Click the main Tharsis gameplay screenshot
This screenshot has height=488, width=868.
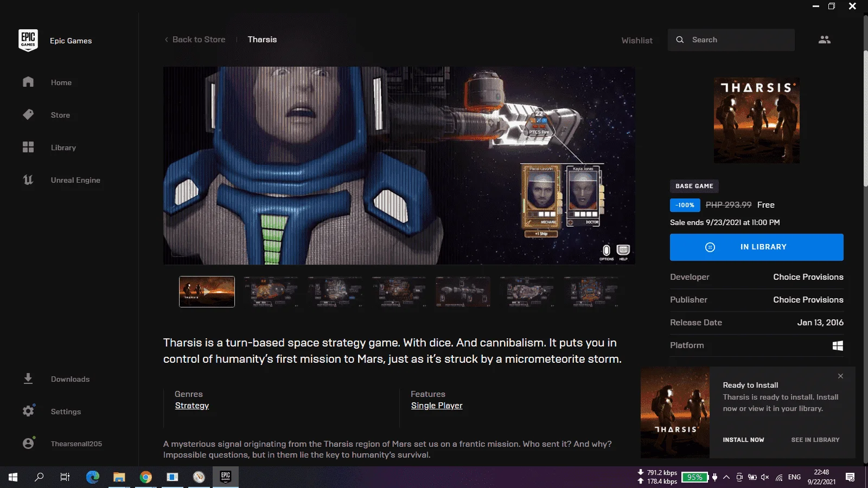pyautogui.click(x=399, y=165)
